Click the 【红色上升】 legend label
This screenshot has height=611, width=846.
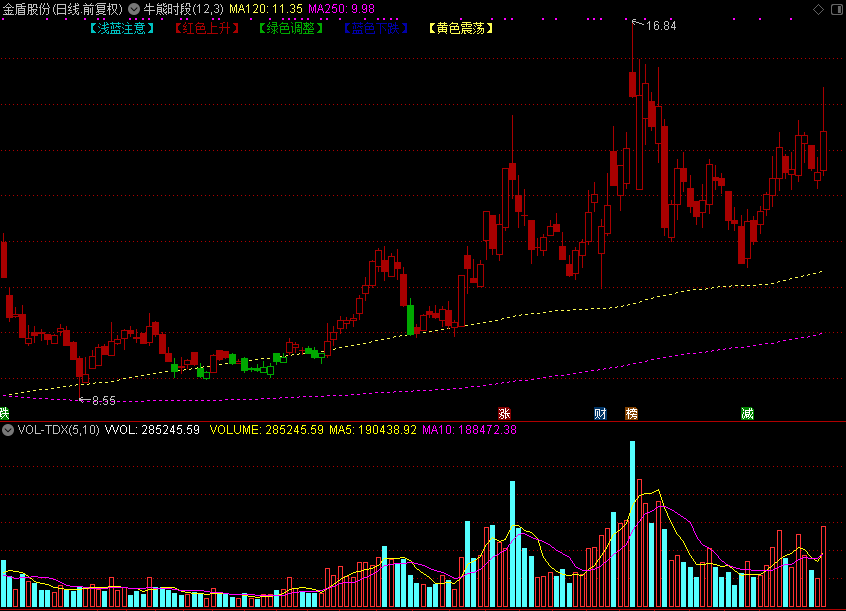(x=207, y=29)
